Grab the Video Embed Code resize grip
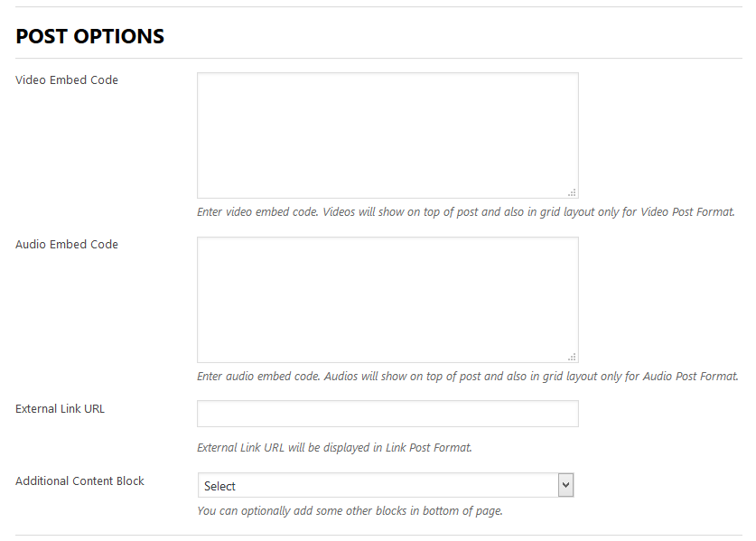This screenshot has height=541, width=756. pyautogui.click(x=573, y=192)
